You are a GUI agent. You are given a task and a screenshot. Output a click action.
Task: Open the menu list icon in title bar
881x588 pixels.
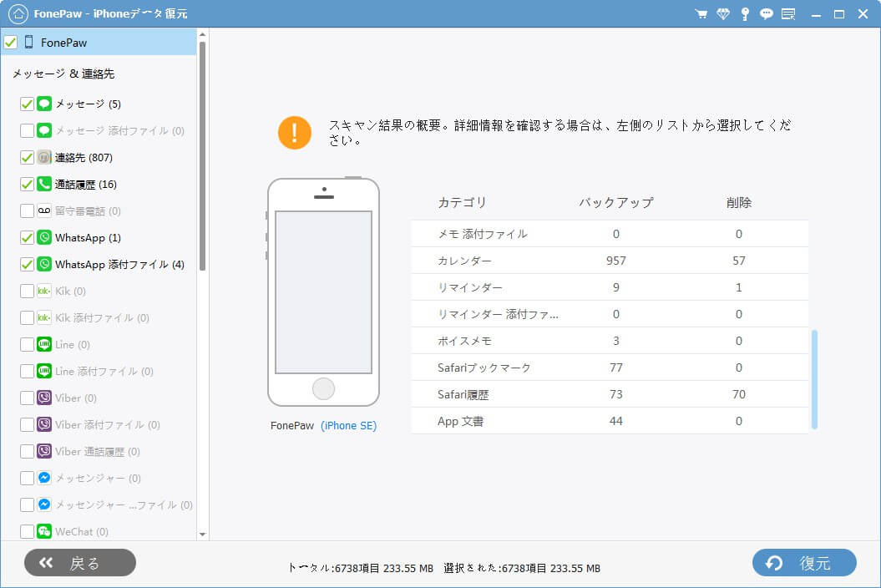[788, 13]
